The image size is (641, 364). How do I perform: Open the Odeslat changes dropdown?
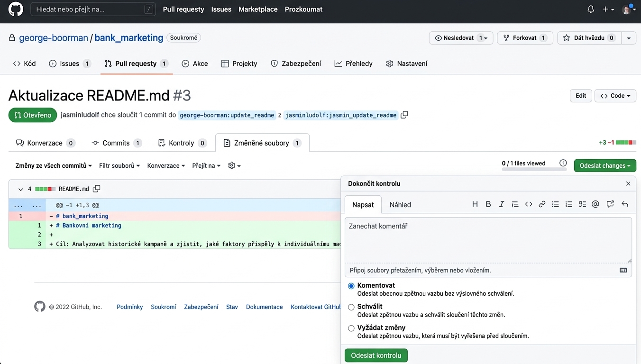[x=605, y=165]
